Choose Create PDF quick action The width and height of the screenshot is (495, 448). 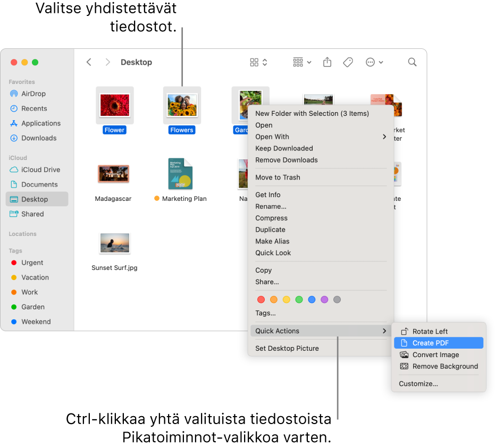pos(439,343)
